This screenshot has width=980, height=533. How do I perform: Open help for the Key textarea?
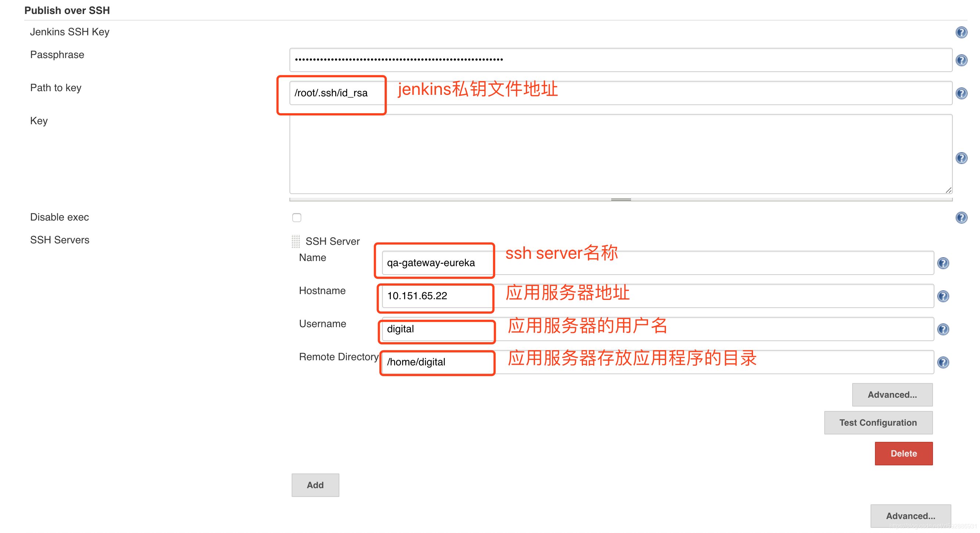pos(961,158)
